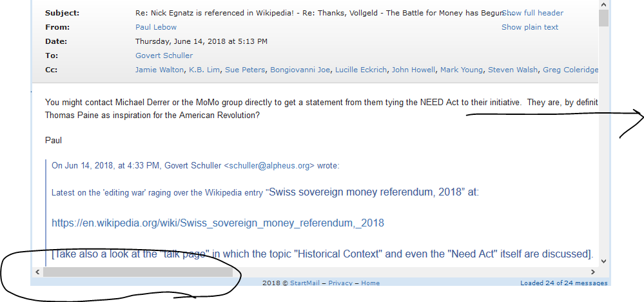
Task: Click Steven Walsh in the Cc line
Action: pos(512,70)
